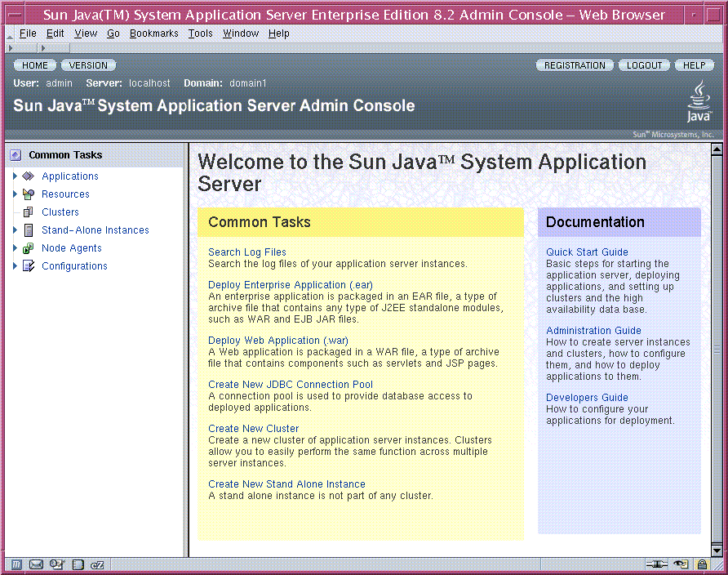Open the browser Help menu

click(278, 33)
